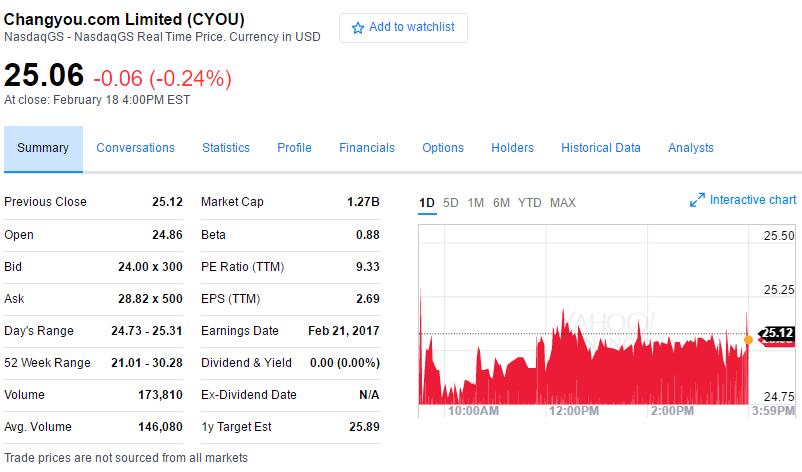Click the 10:00AM time label on chart
The height and width of the screenshot is (472, 802).
tap(473, 411)
